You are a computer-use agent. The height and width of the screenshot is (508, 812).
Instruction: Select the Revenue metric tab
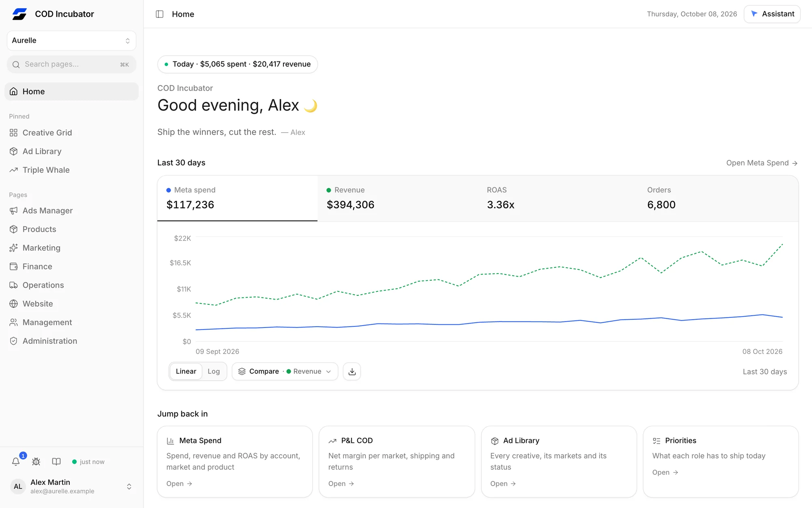(x=397, y=198)
